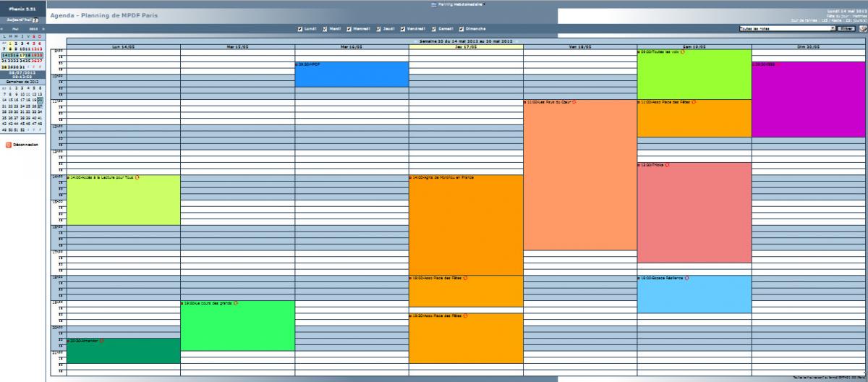
Task: Click the recurrence icon on the Amandor event
Action: tap(101, 340)
